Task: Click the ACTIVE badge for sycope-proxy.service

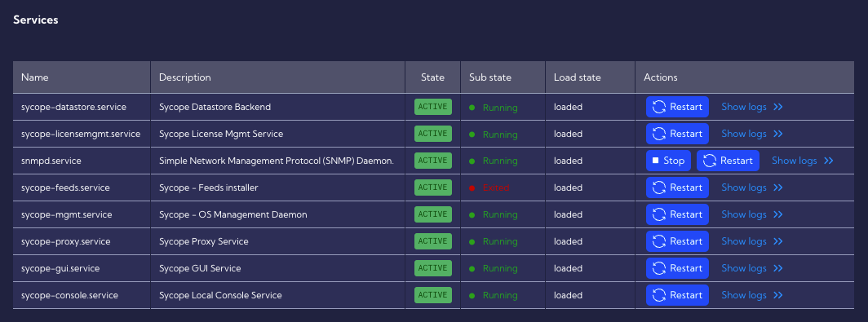Action: [433, 241]
